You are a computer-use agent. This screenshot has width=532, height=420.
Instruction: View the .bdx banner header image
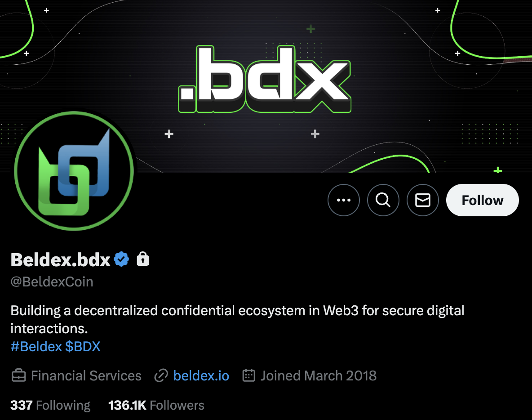click(x=266, y=87)
